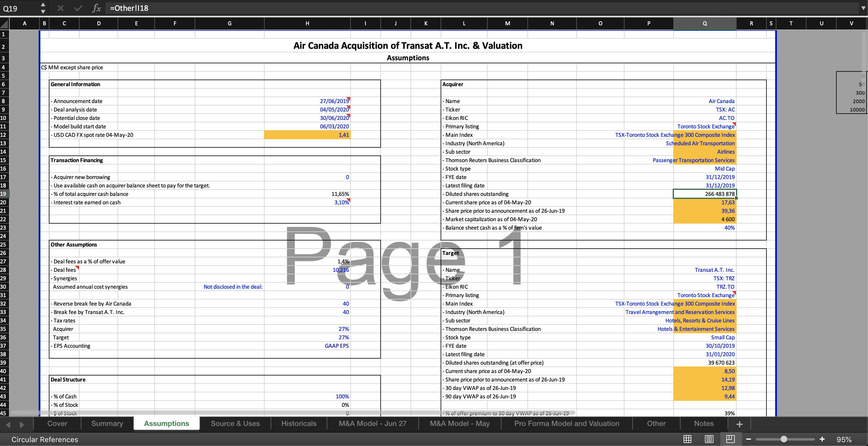Switch to Page Break Preview view icon
The width and height of the screenshot is (868, 446).
[730, 439]
